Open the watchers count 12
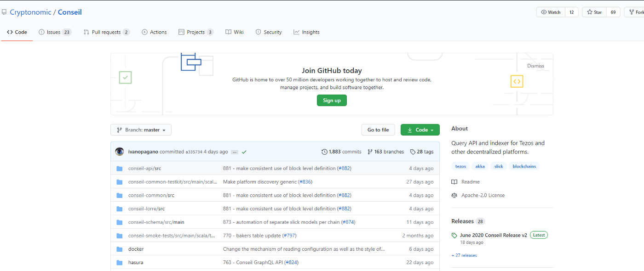This screenshot has height=271, width=644. click(x=571, y=12)
